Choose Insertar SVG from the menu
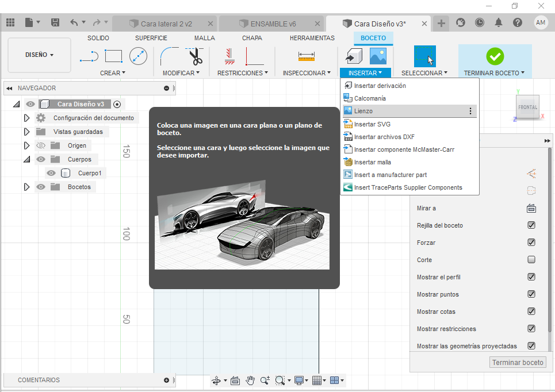Image resolution: width=555 pixels, height=392 pixels. (x=372, y=124)
